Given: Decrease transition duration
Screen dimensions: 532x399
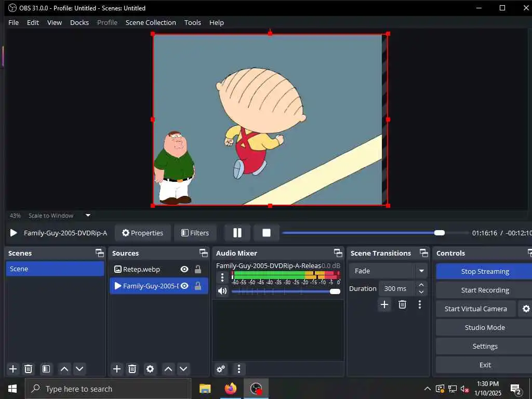Looking at the screenshot, I should point(421,292).
